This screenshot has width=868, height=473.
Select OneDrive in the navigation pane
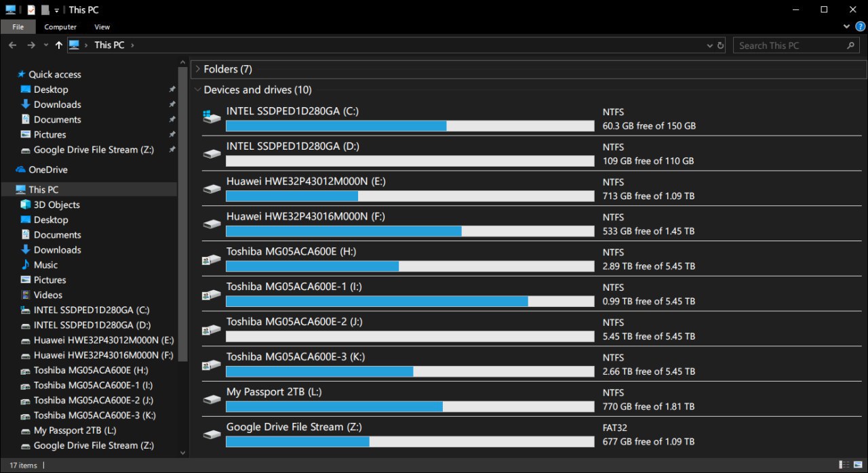point(47,169)
